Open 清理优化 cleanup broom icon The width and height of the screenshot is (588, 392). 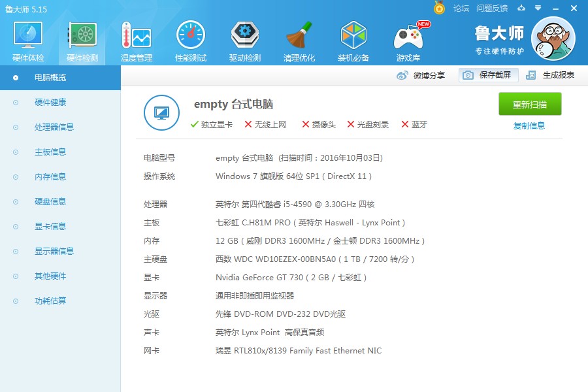click(299, 41)
